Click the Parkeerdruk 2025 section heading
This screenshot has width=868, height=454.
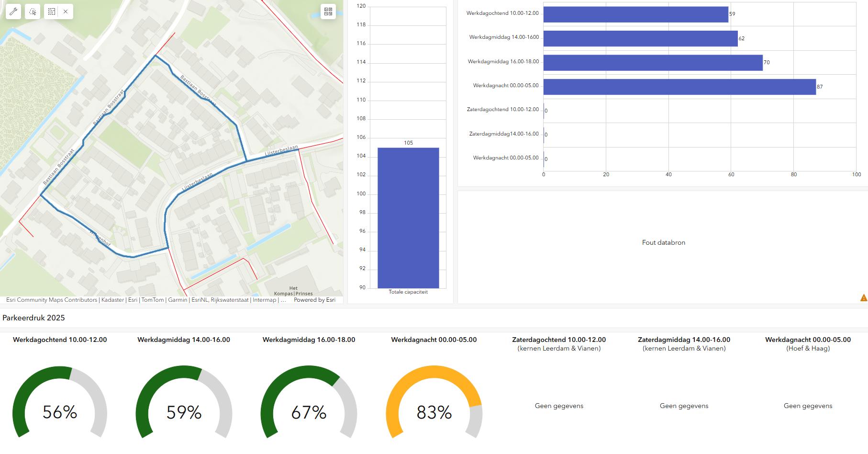pos(33,318)
